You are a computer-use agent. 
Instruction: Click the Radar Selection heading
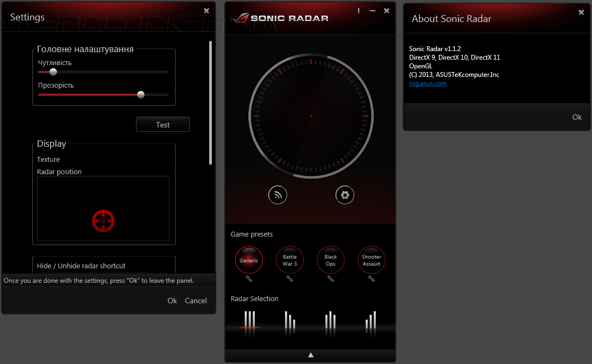tap(254, 299)
